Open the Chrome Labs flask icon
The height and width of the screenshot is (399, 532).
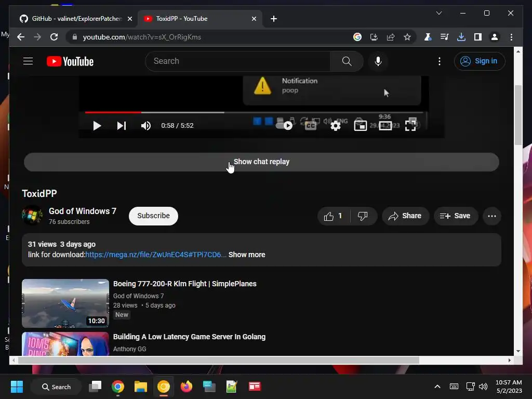[428, 37]
